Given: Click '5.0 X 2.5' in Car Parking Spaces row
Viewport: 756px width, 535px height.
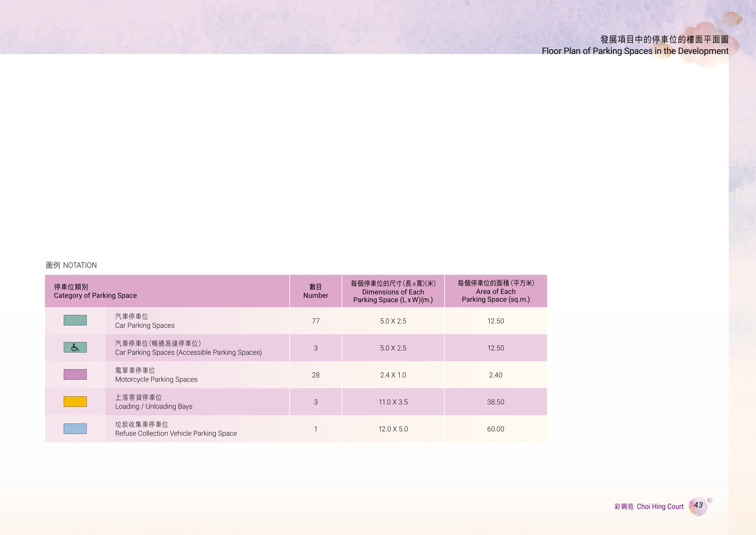Looking at the screenshot, I should pyautogui.click(x=393, y=321).
